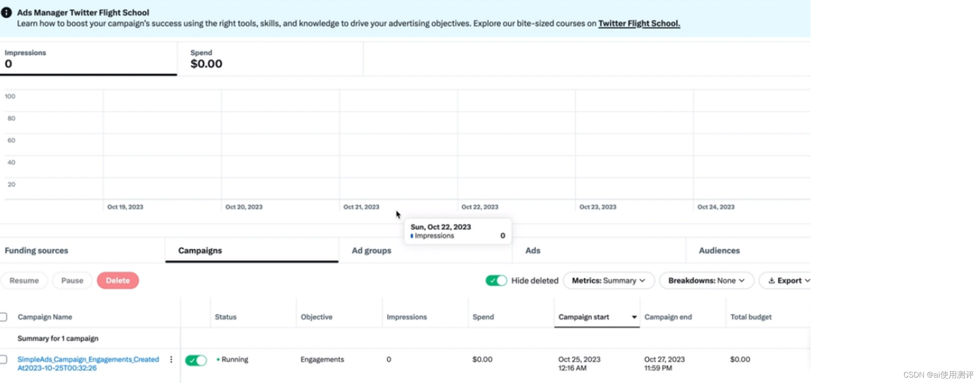Click the Oct 22, 2023 chart axis label

480,207
